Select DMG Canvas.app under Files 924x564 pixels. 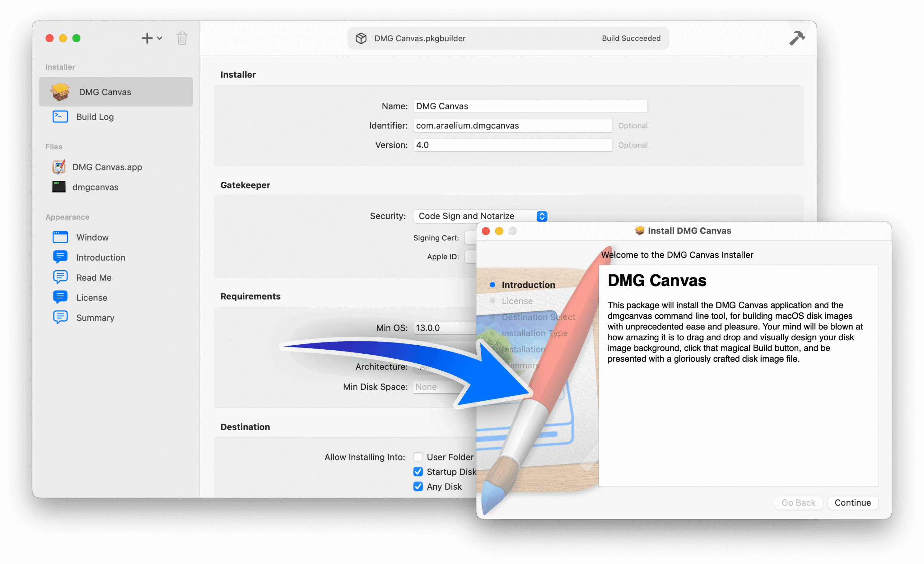[x=107, y=167]
